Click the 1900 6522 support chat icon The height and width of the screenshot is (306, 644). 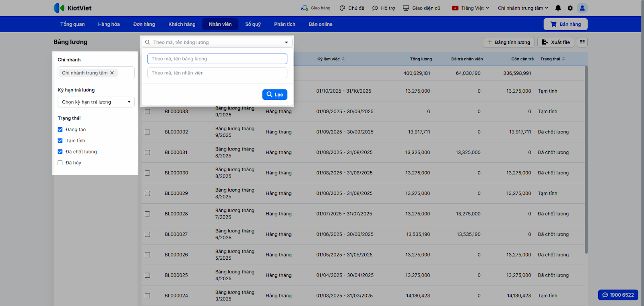[x=605, y=295]
